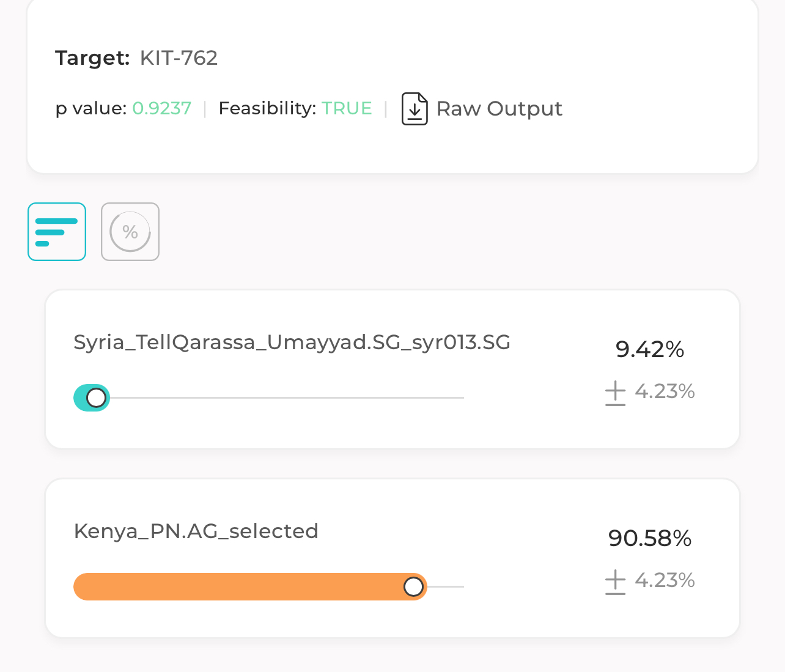Click the Kenya slider handle
The height and width of the screenshot is (672, 785).
(414, 587)
